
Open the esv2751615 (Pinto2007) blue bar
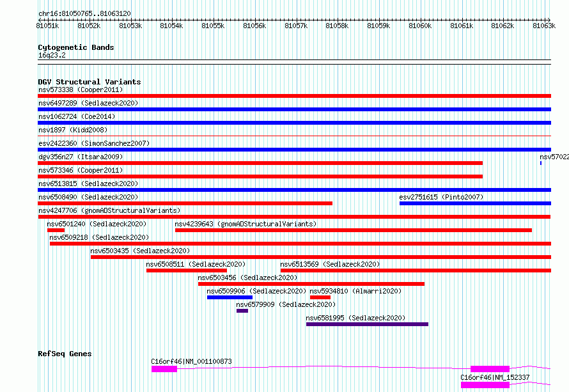476,203
